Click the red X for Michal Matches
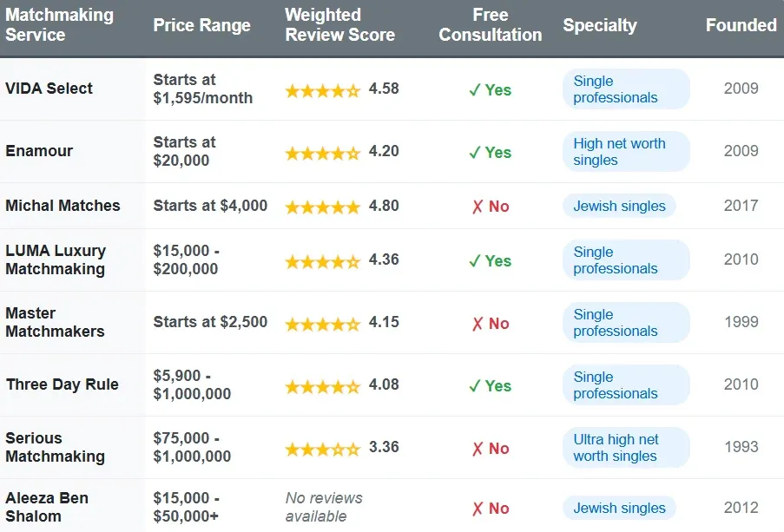 coord(478,207)
